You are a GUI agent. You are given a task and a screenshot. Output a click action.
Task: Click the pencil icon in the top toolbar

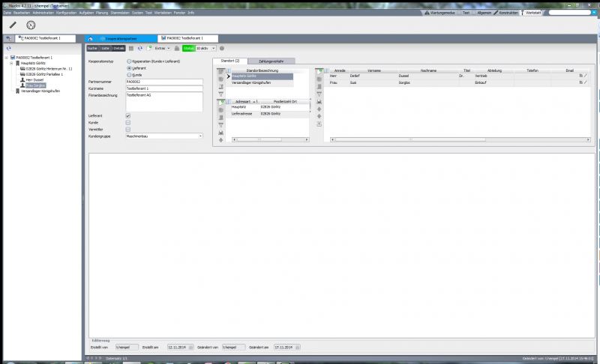tap(13, 25)
